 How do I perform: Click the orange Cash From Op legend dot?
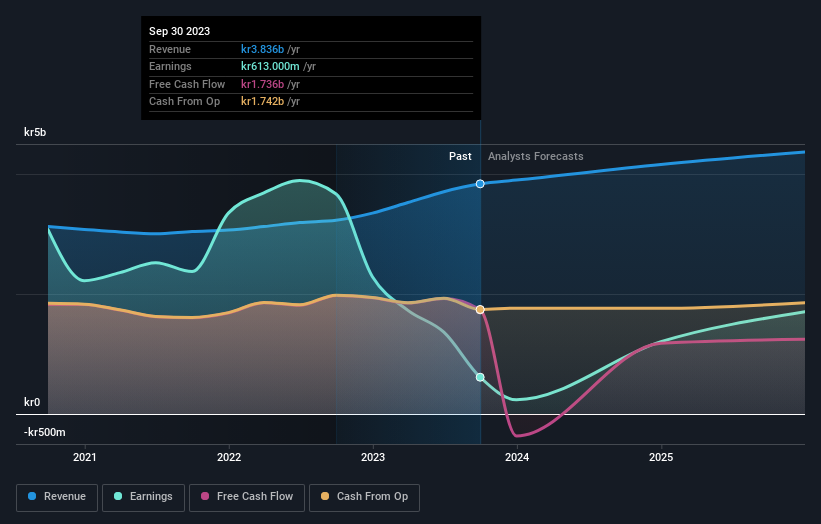tap(325, 496)
